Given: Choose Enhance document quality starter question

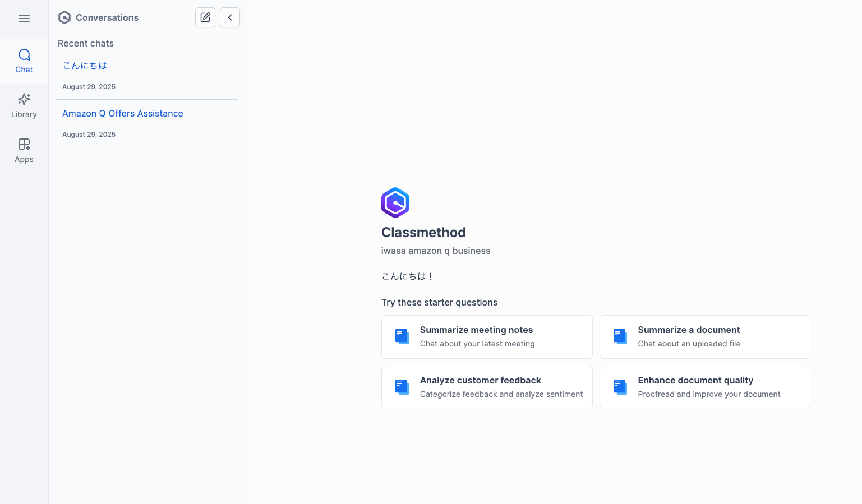Looking at the screenshot, I should tap(705, 387).
